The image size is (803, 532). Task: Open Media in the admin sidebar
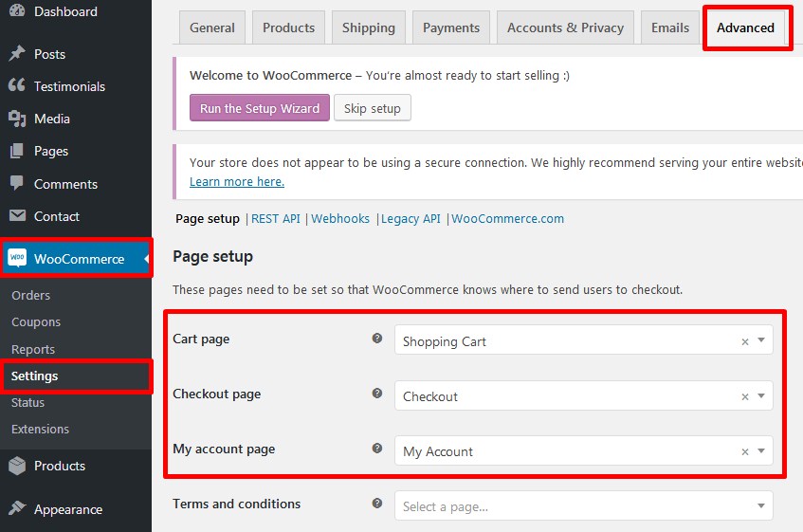pos(52,119)
